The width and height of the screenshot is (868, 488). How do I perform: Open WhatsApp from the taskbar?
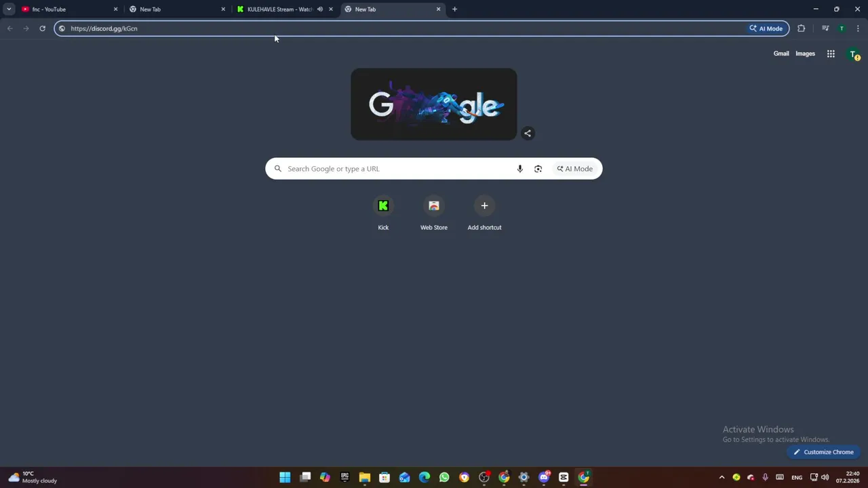444,477
